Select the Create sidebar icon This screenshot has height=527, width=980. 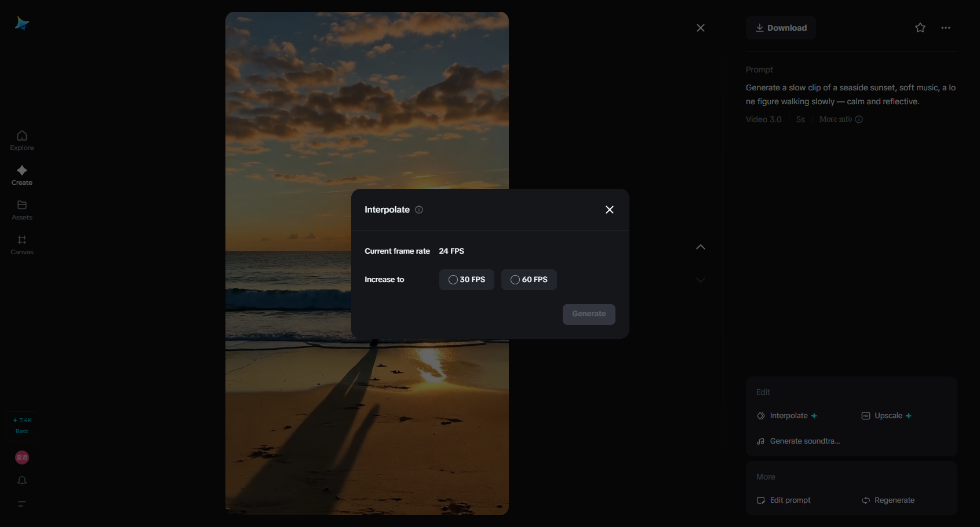point(21,175)
